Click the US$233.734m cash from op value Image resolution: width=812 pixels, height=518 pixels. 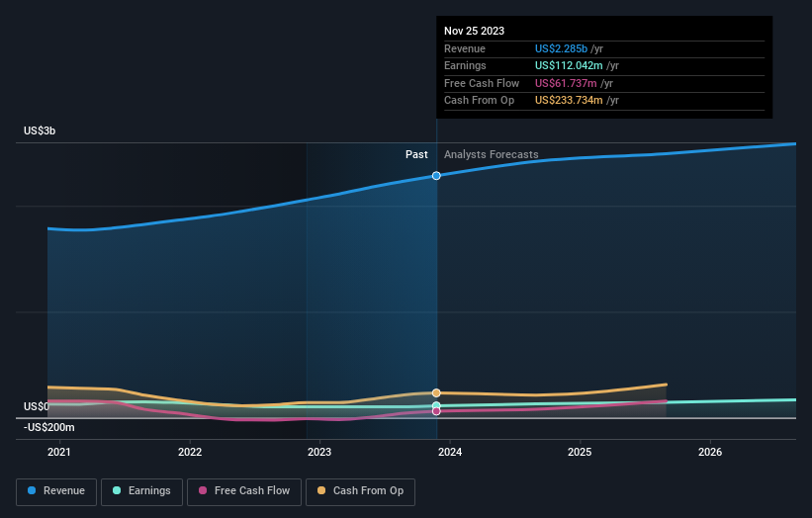tap(569, 101)
